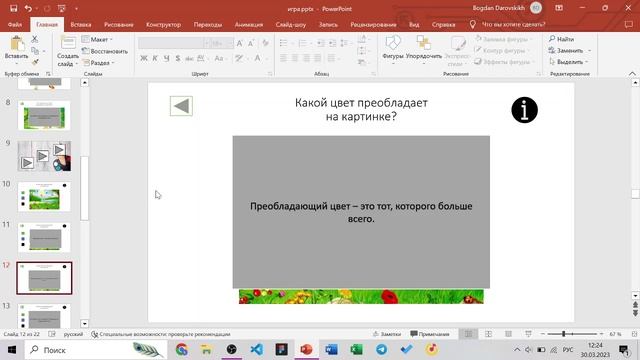Cut selection with the scissors icon
This screenshot has width=640, height=360.
pyautogui.click(x=35, y=39)
